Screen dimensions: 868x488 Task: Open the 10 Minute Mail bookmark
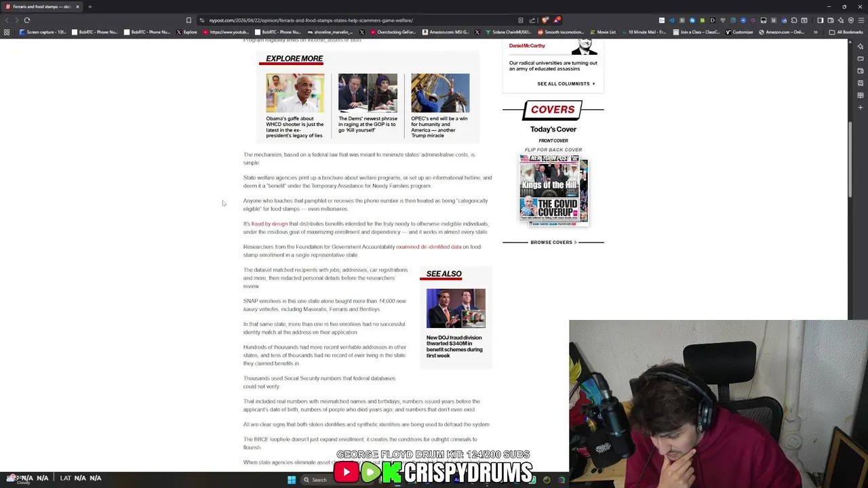[644, 32]
